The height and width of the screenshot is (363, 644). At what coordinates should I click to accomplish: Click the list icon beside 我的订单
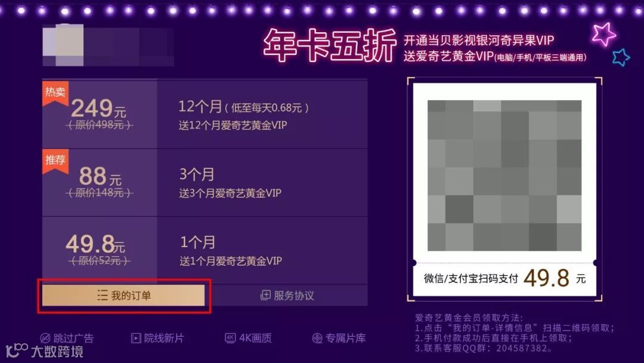coord(103,295)
